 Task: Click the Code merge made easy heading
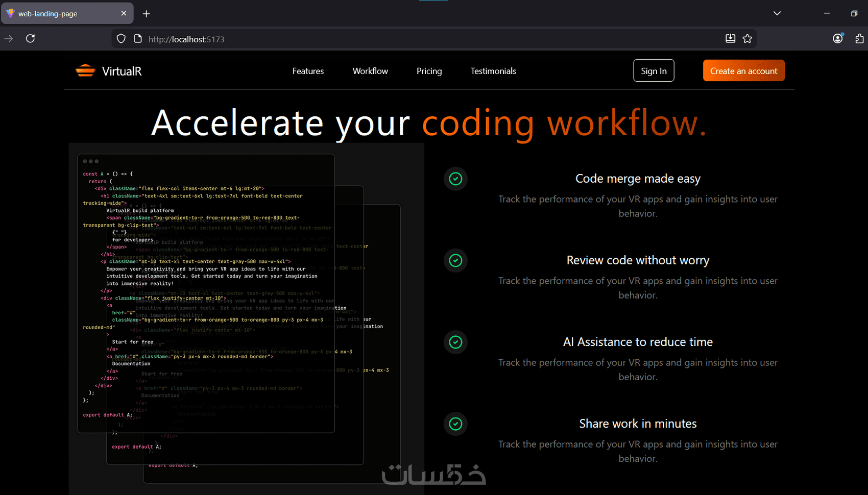[x=638, y=179]
